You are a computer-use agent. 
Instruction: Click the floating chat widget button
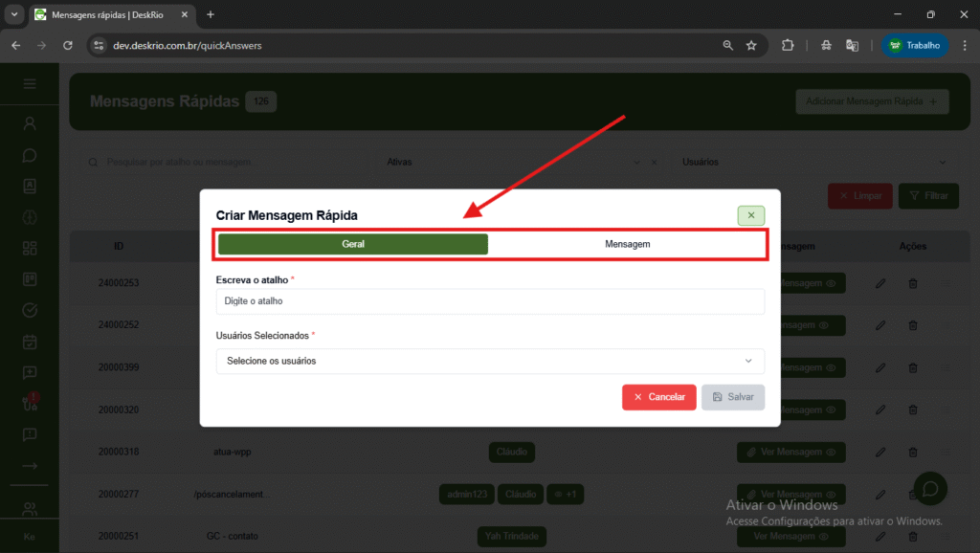pos(929,489)
